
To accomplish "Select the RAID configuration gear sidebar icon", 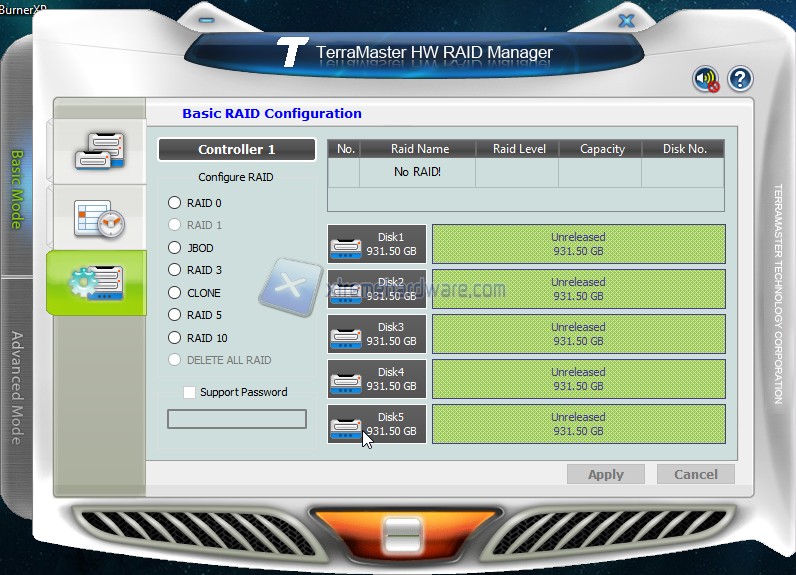I will [98, 283].
